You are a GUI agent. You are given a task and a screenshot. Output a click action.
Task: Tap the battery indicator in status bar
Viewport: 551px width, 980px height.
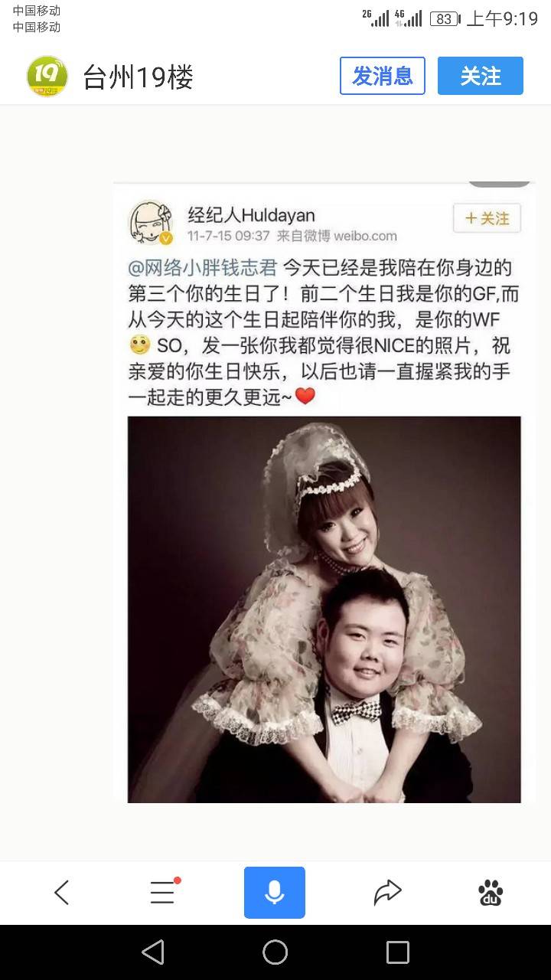(445, 19)
